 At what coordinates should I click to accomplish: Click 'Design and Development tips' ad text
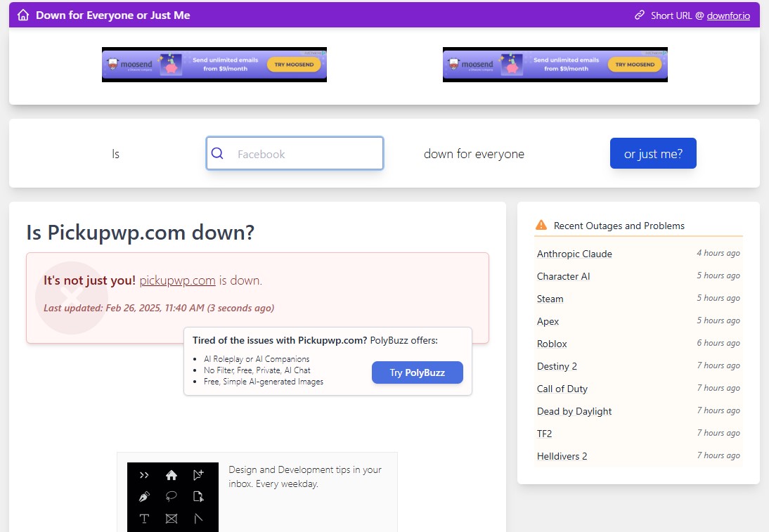pyautogui.click(x=304, y=476)
